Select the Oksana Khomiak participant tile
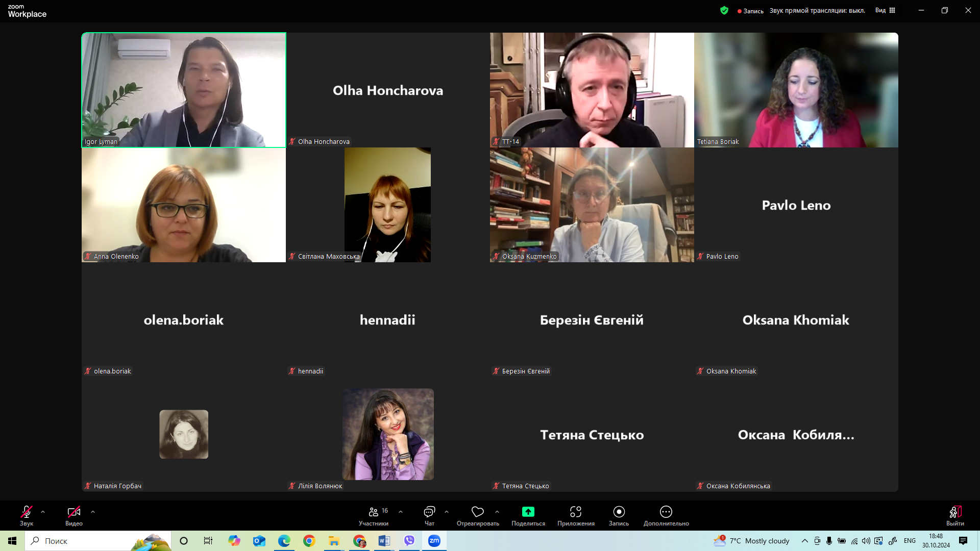Screen dimensions: 980x551 coord(796,319)
